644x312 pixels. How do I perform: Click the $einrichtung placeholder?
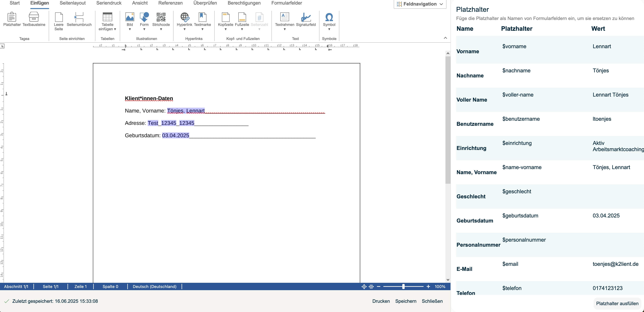[x=517, y=143]
